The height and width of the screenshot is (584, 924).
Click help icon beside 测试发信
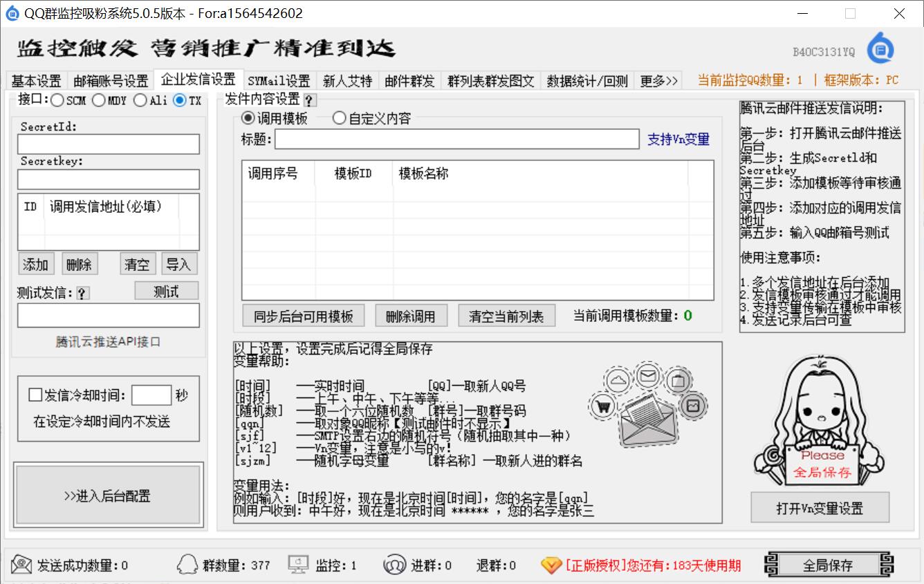[82, 294]
